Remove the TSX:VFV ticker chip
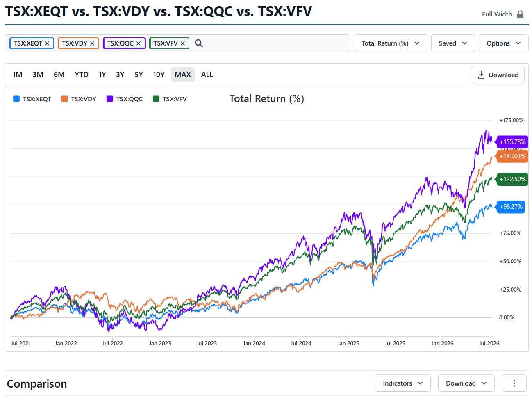532x397 pixels. (183, 43)
